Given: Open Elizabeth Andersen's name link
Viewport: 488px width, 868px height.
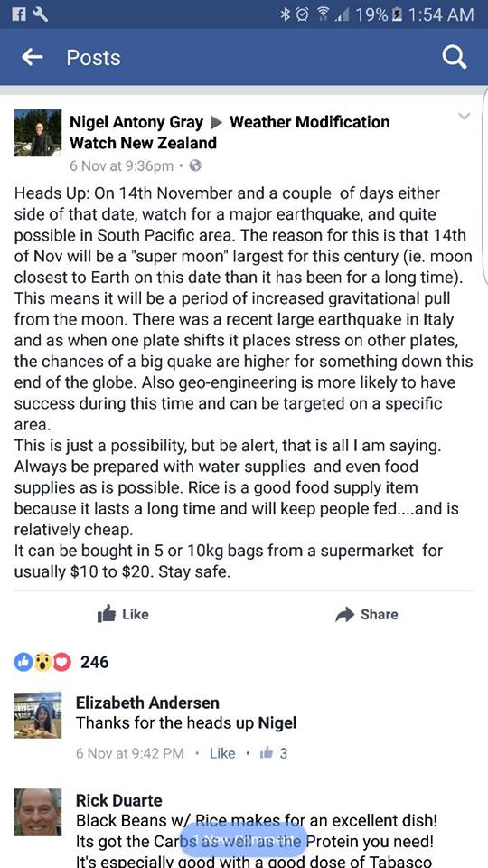Looking at the screenshot, I should coord(147,703).
